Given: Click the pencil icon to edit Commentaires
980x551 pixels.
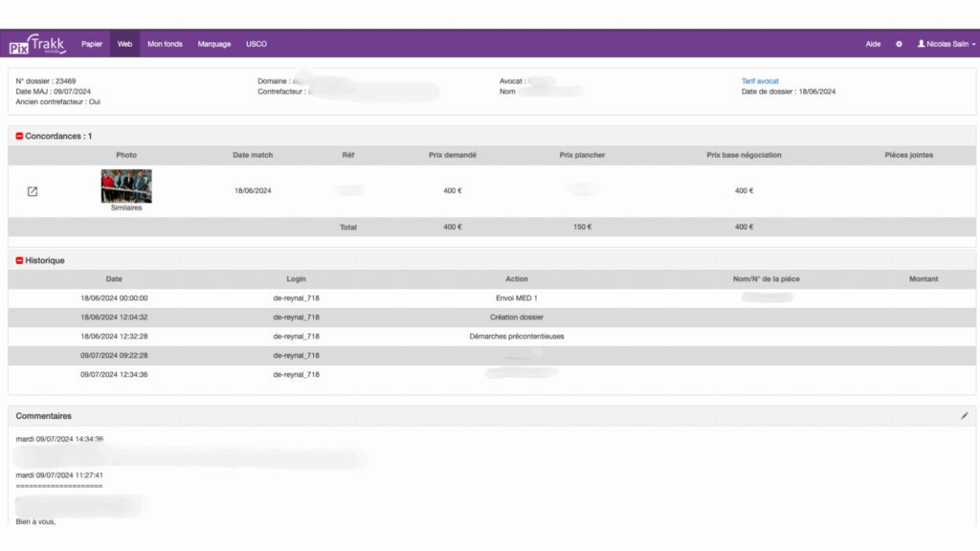Looking at the screenshot, I should (x=964, y=416).
